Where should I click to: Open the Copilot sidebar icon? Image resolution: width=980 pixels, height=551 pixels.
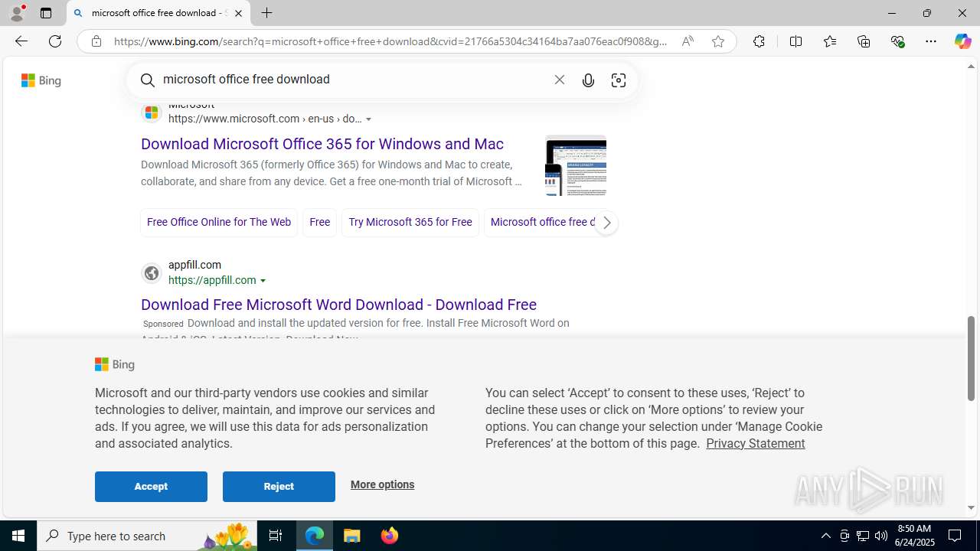pyautogui.click(x=962, y=41)
